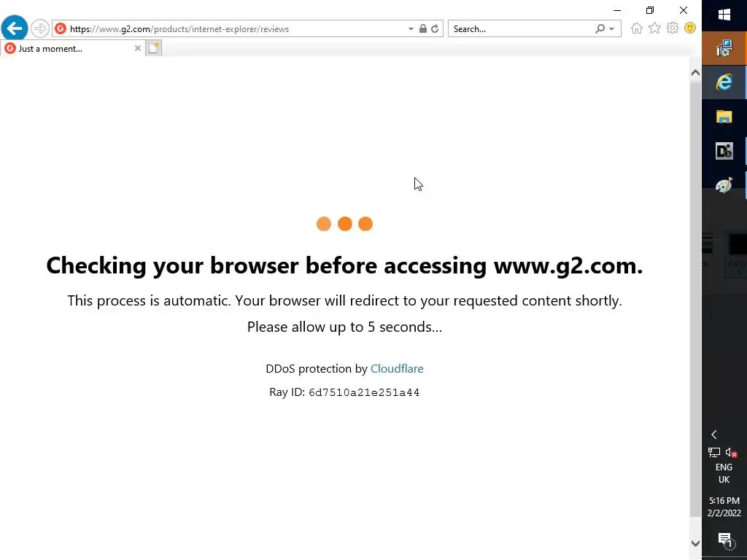Click the search magnifier icon
This screenshot has height=560, width=747.
click(x=600, y=29)
